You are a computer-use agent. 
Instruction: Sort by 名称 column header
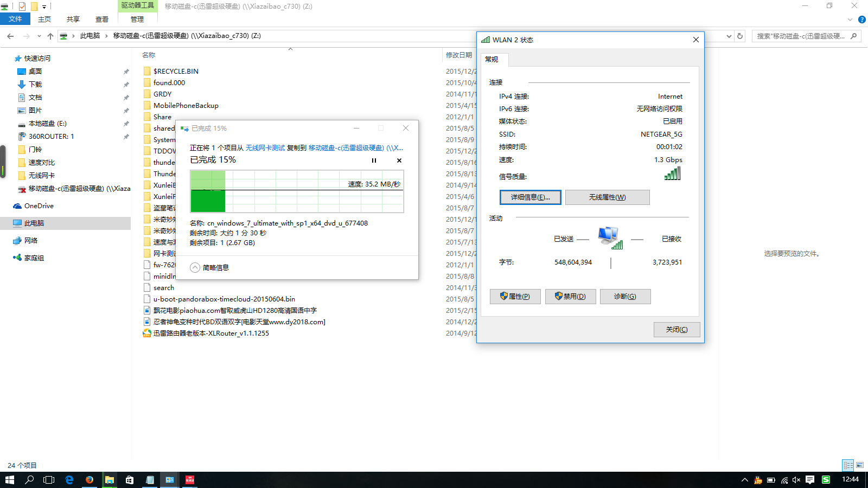point(149,55)
